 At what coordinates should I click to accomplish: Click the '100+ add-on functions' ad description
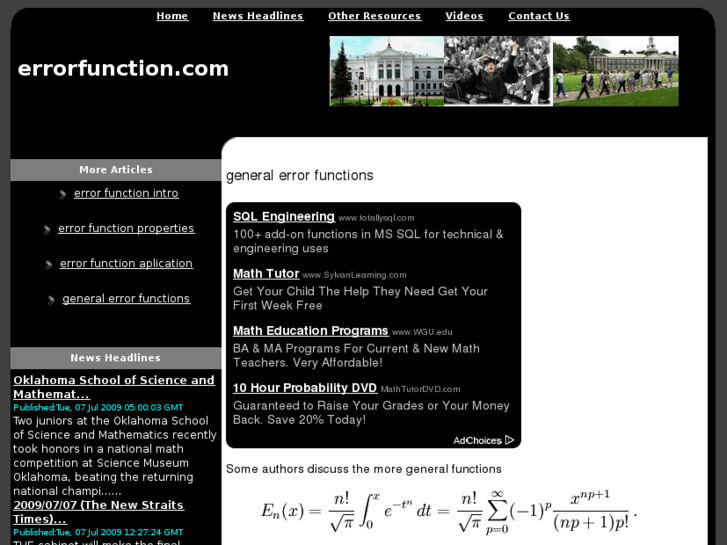368,241
